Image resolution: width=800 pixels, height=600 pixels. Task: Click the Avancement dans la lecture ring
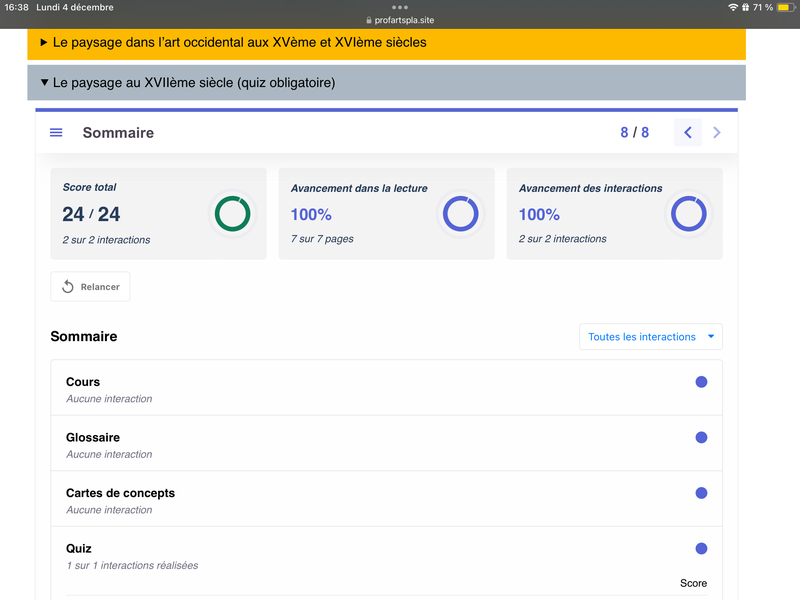[460, 214]
